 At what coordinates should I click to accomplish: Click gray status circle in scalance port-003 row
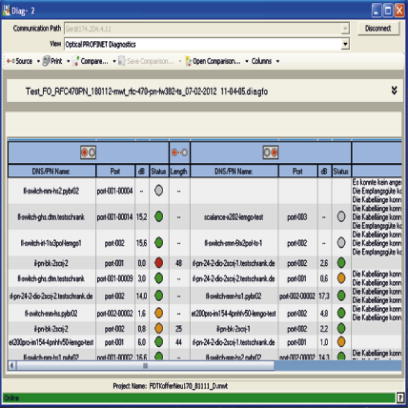click(x=341, y=217)
